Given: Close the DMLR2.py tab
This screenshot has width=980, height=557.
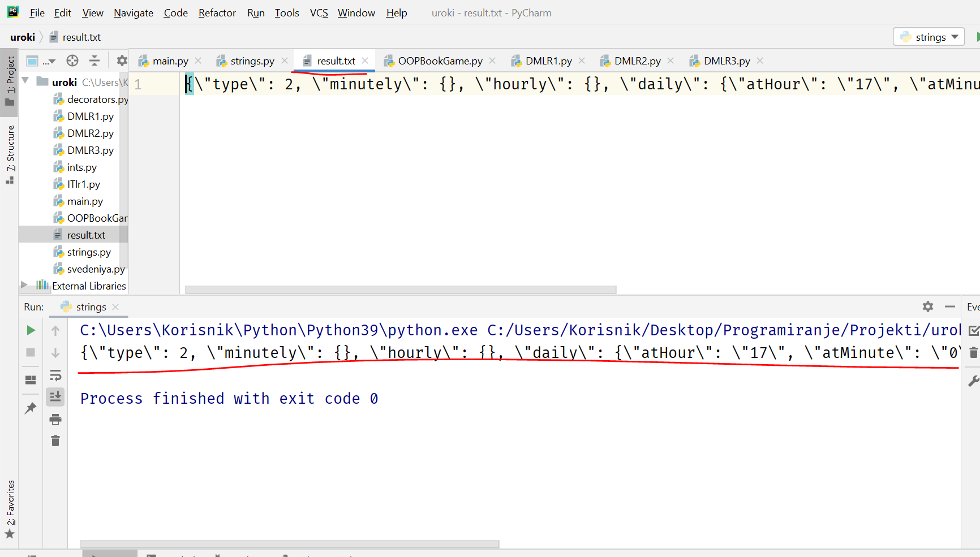Looking at the screenshot, I should 670,61.
